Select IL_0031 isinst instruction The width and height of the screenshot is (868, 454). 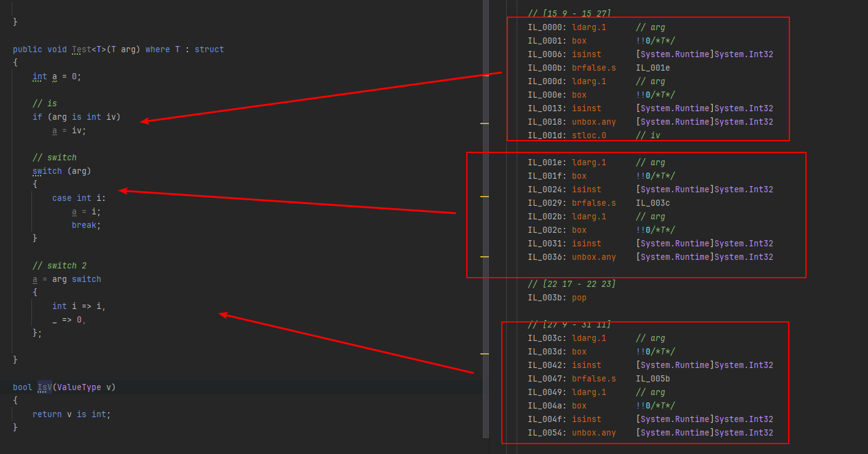650,243
